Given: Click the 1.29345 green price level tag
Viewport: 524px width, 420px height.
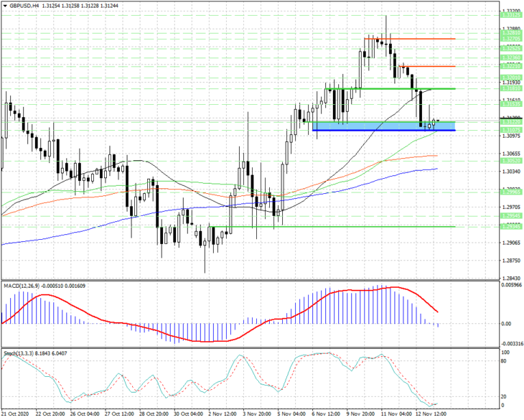Looking at the screenshot, I should [511, 227].
